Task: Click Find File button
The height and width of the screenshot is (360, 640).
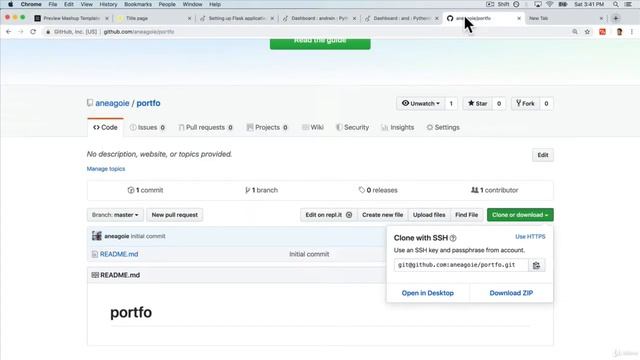Action: point(467,215)
